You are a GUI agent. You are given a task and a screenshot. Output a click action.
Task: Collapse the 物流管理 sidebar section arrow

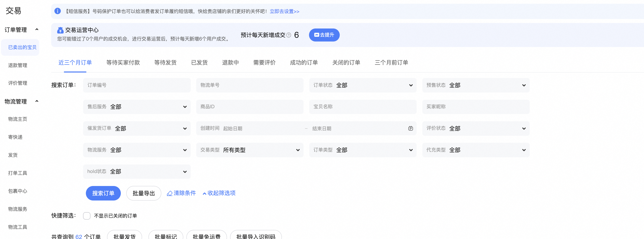click(x=37, y=101)
